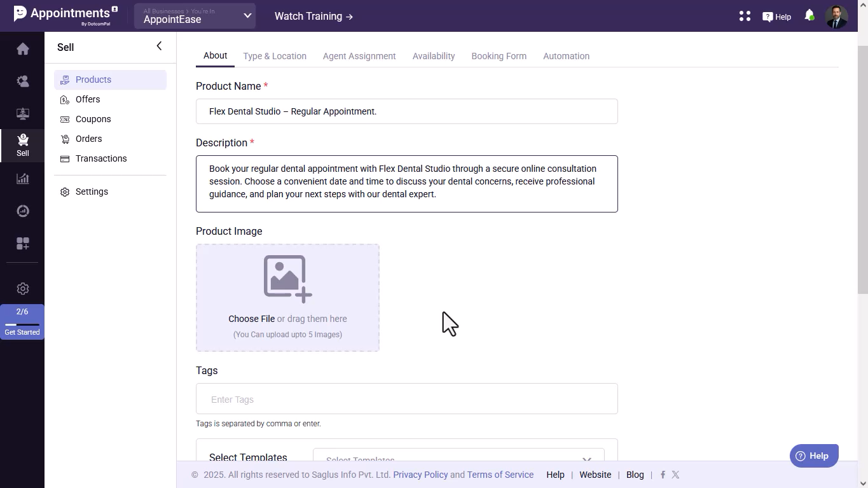Open the Home icon in left sidebar
Viewport: 868px width, 488px height.
pos(22,49)
